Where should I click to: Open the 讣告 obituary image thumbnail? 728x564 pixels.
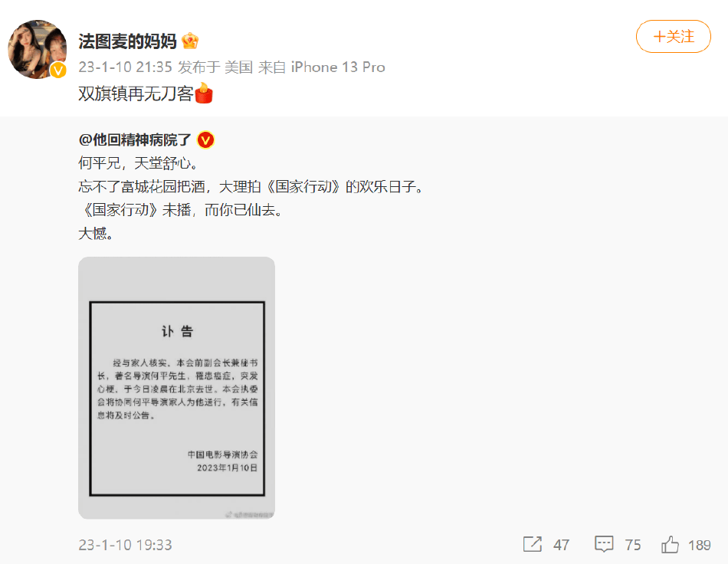[176, 388]
